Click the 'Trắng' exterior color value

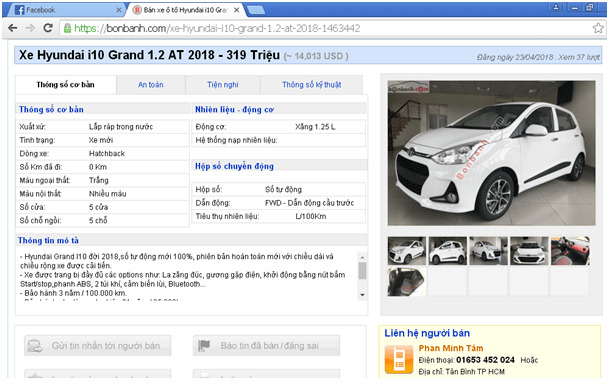(x=99, y=180)
